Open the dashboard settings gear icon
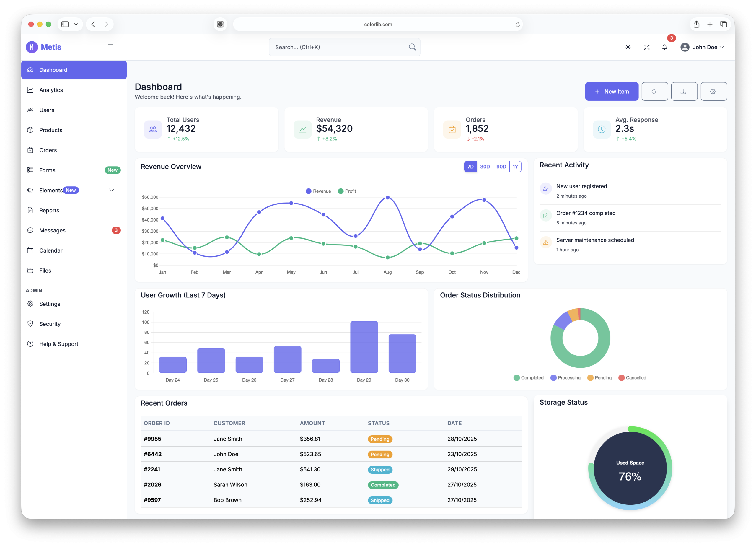756x547 pixels. (x=714, y=91)
